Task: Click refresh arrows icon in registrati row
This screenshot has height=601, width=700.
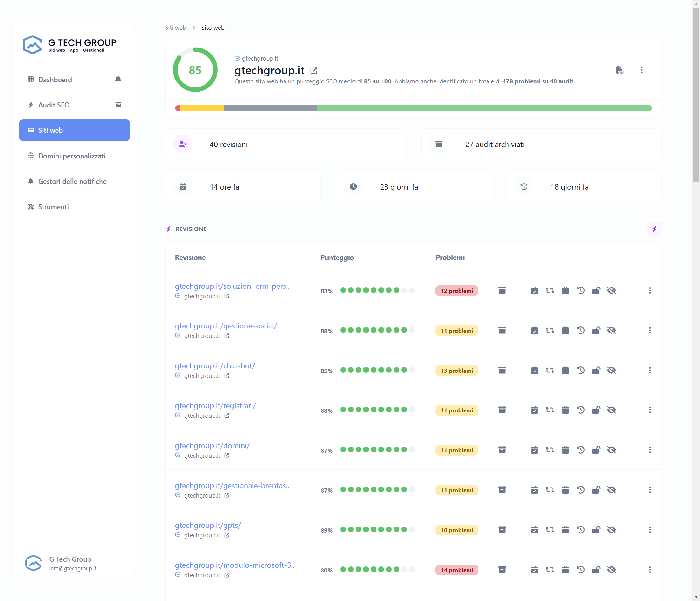Action: point(550,410)
